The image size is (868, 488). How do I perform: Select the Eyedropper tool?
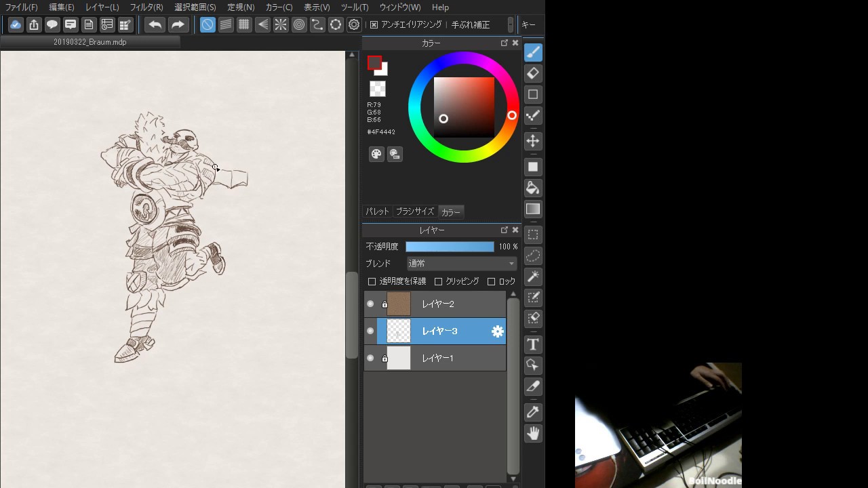[x=533, y=412]
